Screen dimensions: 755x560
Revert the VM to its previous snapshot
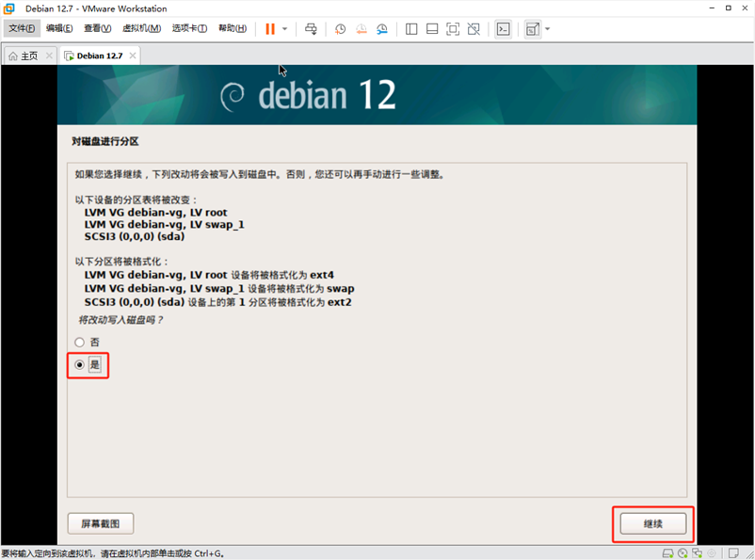(361, 29)
